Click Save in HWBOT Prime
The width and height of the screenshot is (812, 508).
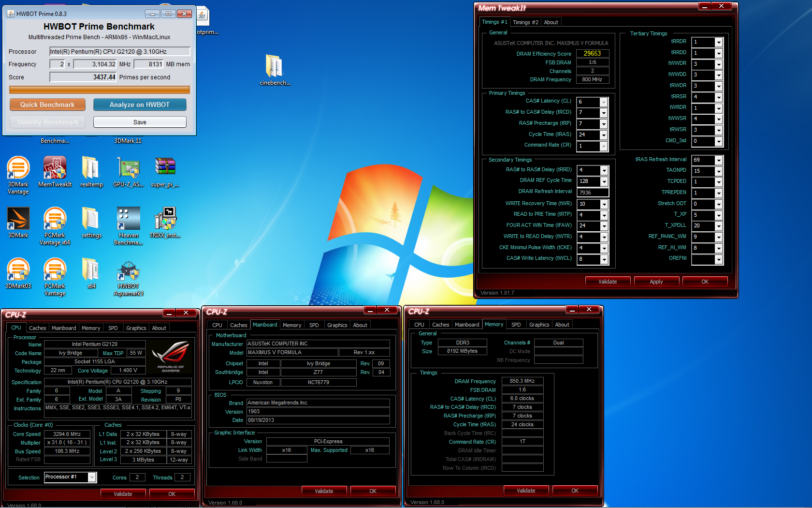click(140, 122)
